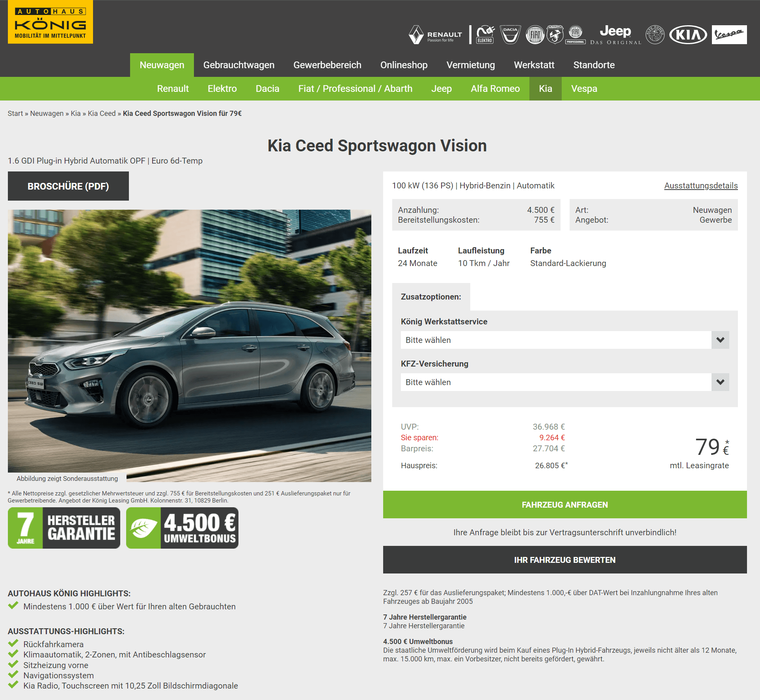
Task: Choose Alfa Romeo in the submenu
Action: coord(495,89)
